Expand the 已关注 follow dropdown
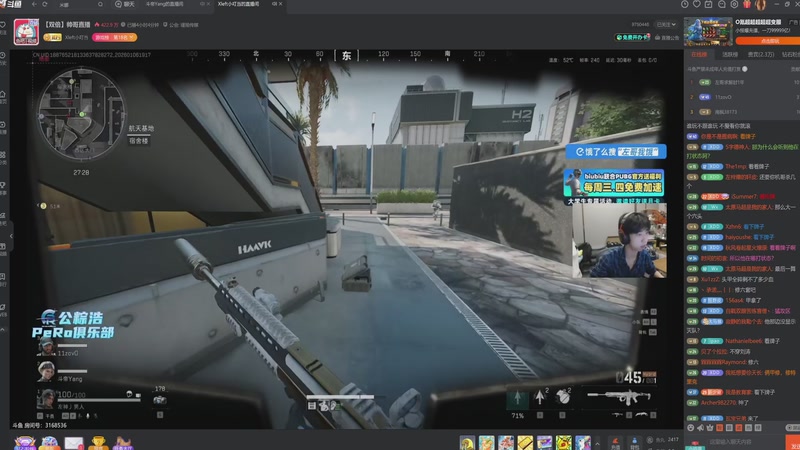 666,24
